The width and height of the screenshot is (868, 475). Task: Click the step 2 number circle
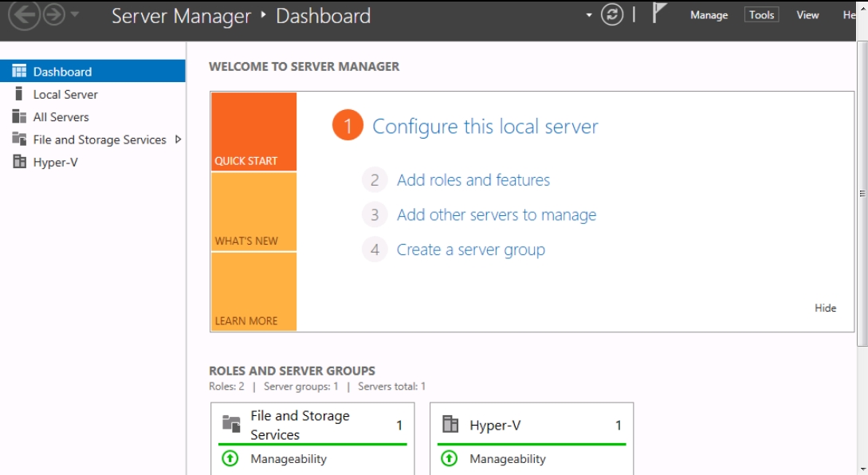[x=375, y=180]
